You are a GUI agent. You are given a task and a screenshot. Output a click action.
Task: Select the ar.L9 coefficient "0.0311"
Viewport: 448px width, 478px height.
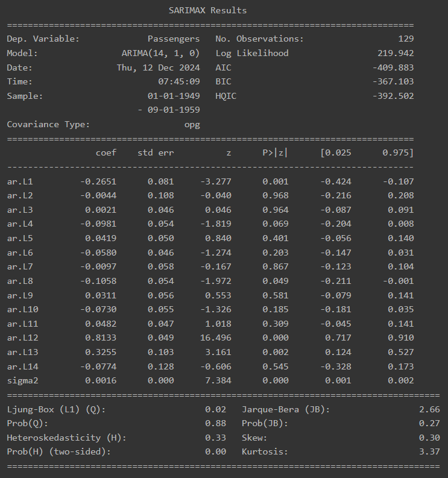pyautogui.click(x=101, y=296)
